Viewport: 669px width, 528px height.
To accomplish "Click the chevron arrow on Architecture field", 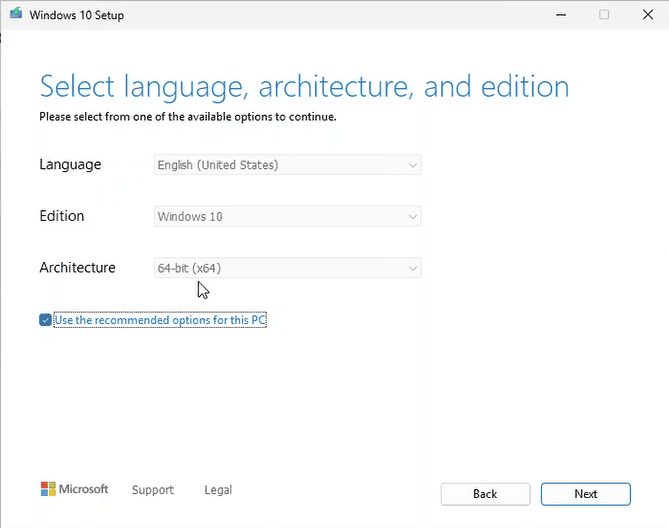I will point(411,268).
